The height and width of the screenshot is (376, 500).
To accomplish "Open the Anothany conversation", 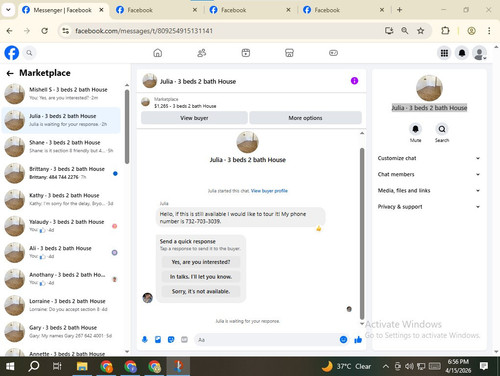I will [x=61, y=279].
